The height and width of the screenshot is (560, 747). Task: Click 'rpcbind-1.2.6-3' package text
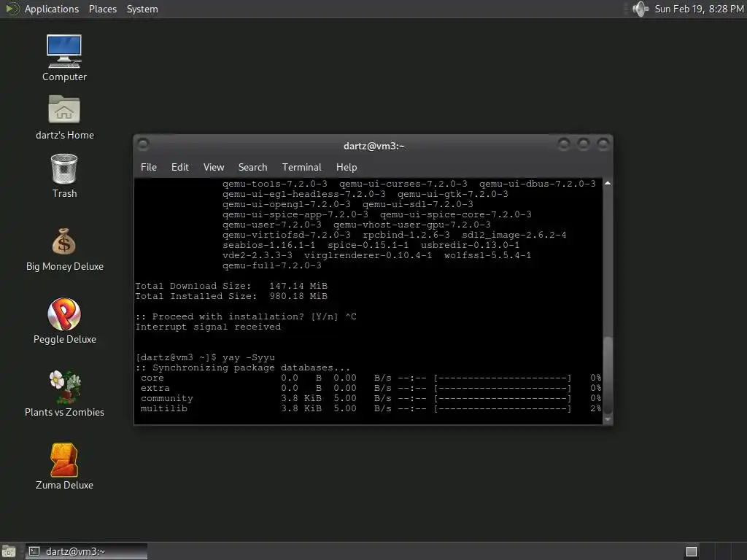coord(406,235)
